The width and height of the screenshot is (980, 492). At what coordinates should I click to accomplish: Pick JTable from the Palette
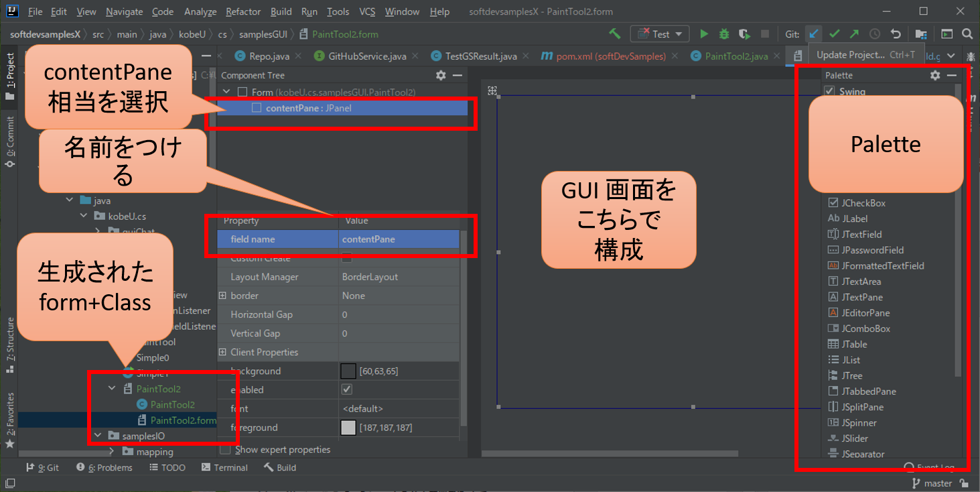click(x=855, y=344)
